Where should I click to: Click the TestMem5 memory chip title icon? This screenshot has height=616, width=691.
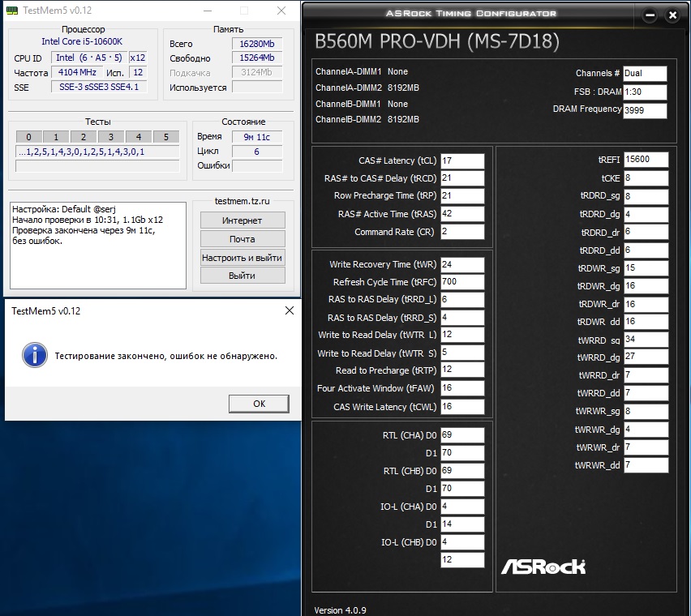coord(12,10)
